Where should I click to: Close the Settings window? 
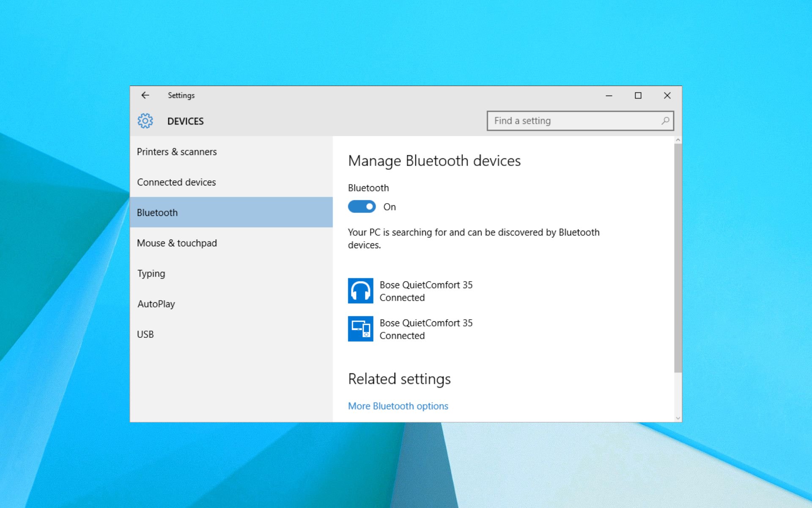pyautogui.click(x=667, y=96)
